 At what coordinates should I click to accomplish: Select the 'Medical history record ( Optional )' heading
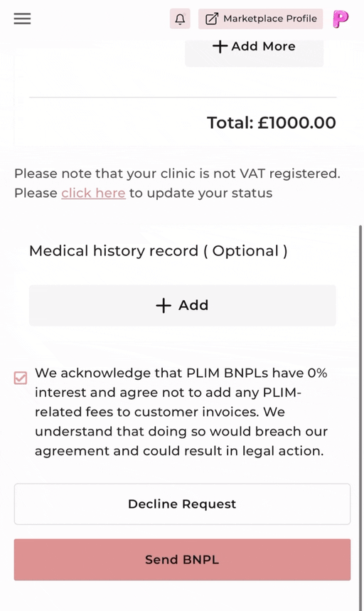[159, 251]
